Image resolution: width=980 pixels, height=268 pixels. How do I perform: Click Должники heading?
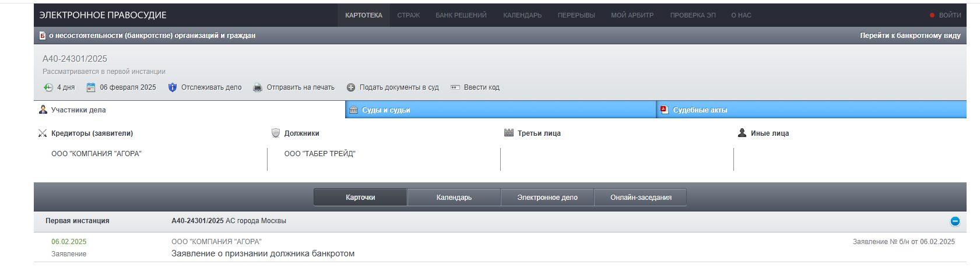pyautogui.click(x=302, y=133)
